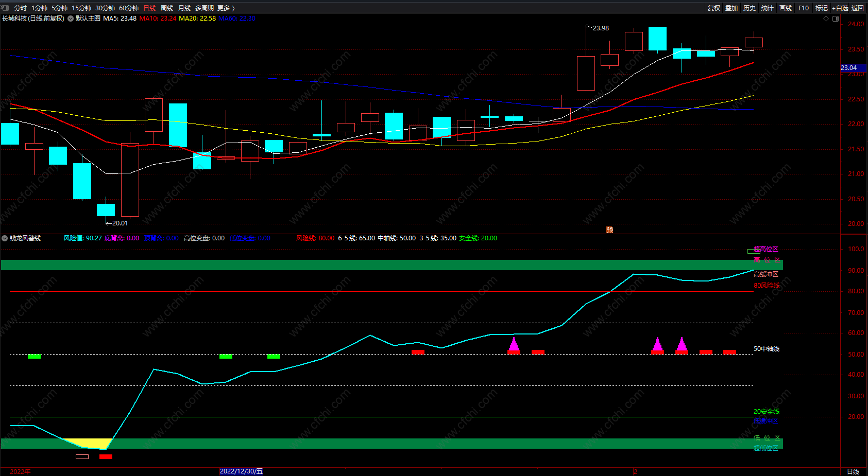The width and height of the screenshot is (868, 476).
Task: Click the MA60: 22.30 label
Action: click(x=237, y=19)
